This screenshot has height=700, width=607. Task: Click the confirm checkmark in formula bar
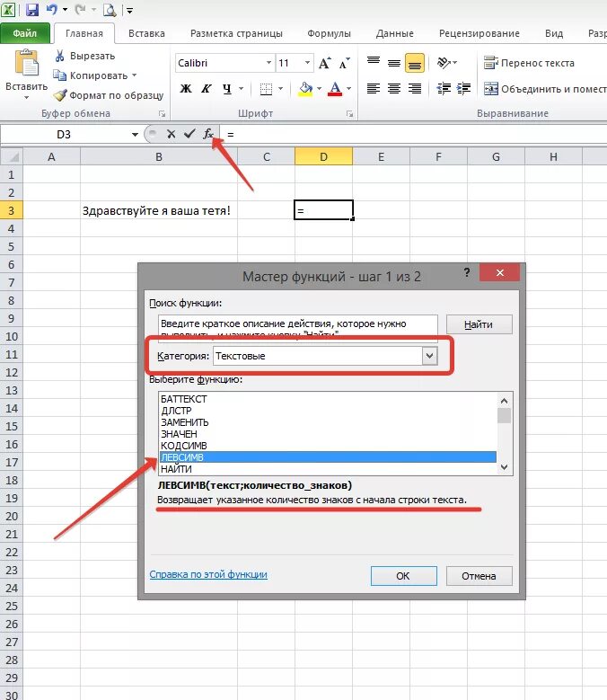[x=189, y=134]
